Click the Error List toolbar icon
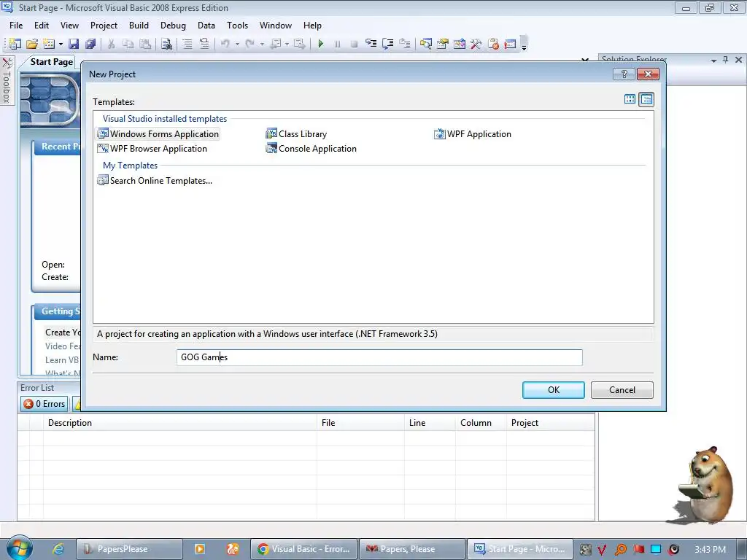Viewport: 747px width, 560px height. pyautogui.click(x=493, y=44)
